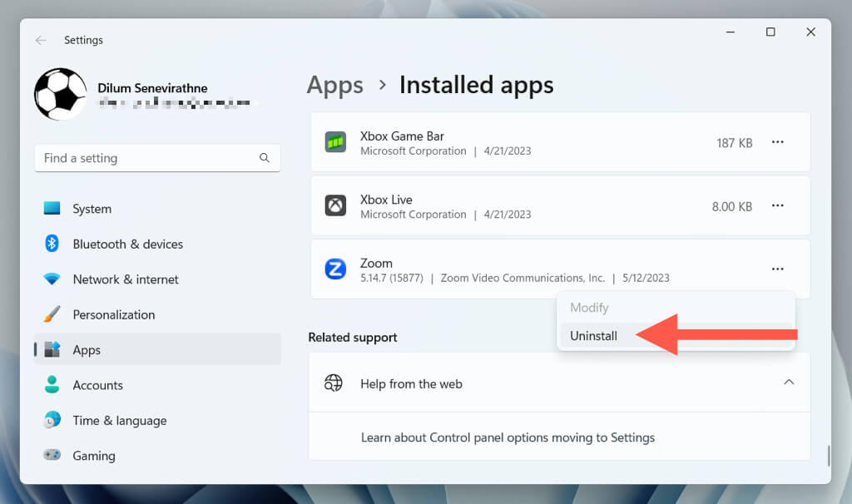The image size is (852, 504).
Task: Click the Accounts person icon
Action: tap(52, 384)
